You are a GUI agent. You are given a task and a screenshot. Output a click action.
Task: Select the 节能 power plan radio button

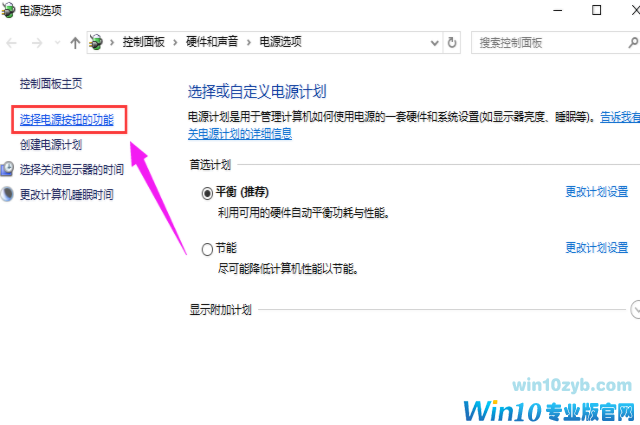[x=207, y=249]
